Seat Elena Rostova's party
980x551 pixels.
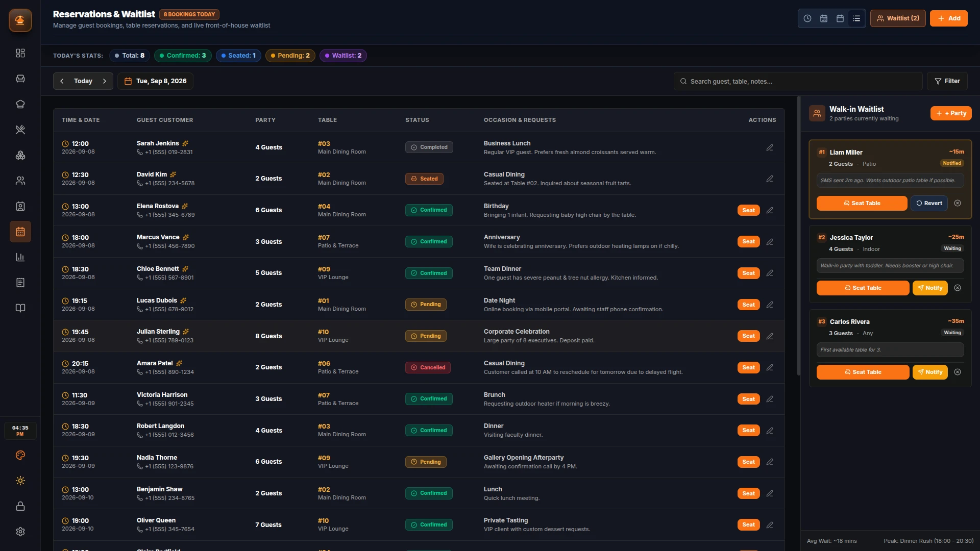point(748,210)
